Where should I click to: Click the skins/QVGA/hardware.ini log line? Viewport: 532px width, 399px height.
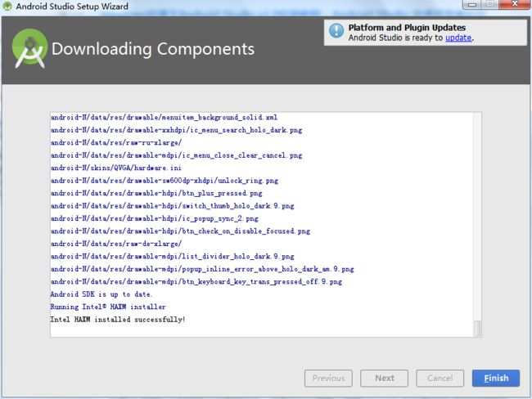click(115, 168)
